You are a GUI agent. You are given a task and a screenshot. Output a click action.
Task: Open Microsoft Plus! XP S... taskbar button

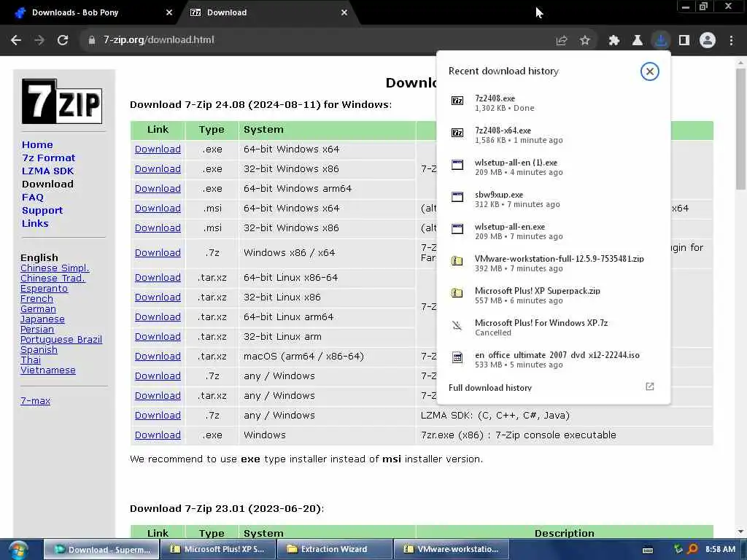click(x=217, y=550)
